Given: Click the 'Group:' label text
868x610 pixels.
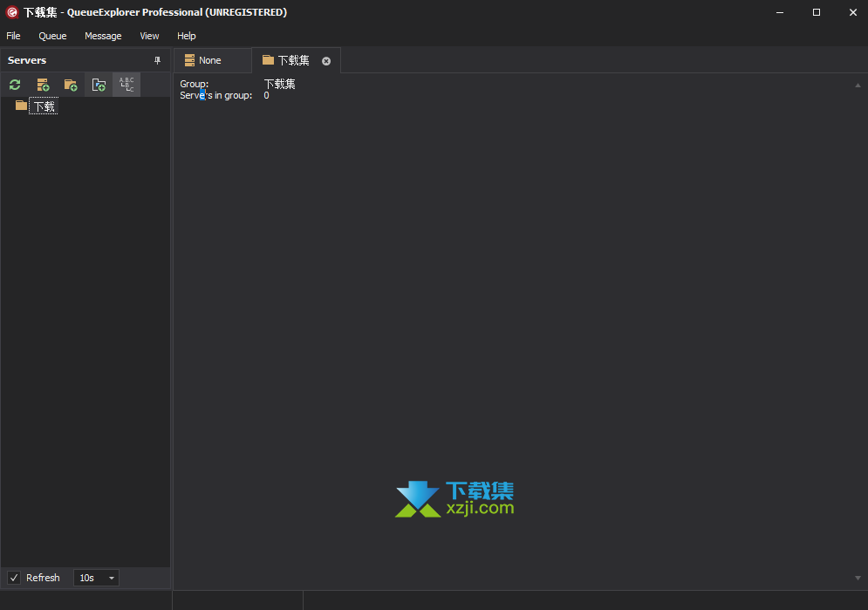Looking at the screenshot, I should 195,84.
